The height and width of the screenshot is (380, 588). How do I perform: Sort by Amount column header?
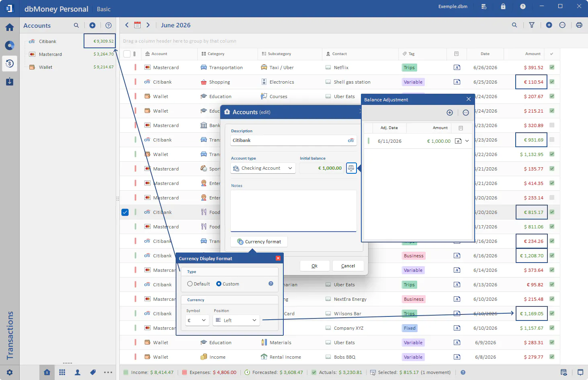click(x=533, y=54)
